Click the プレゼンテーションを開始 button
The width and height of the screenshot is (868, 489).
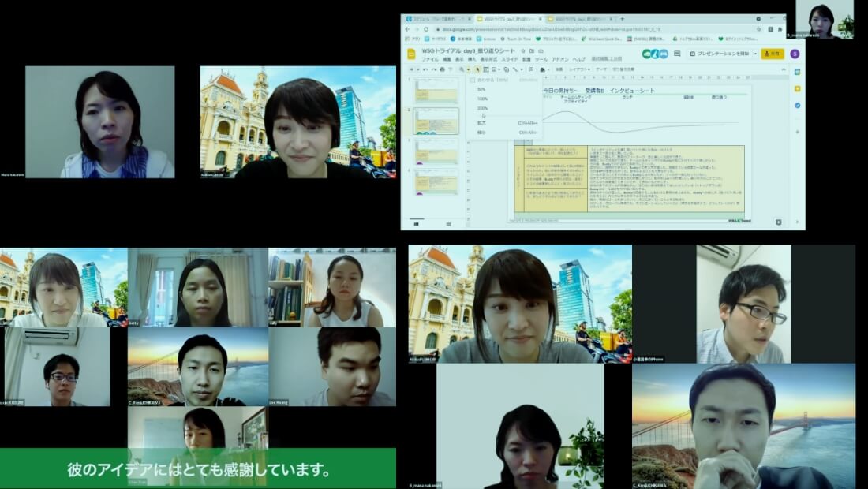click(x=720, y=54)
